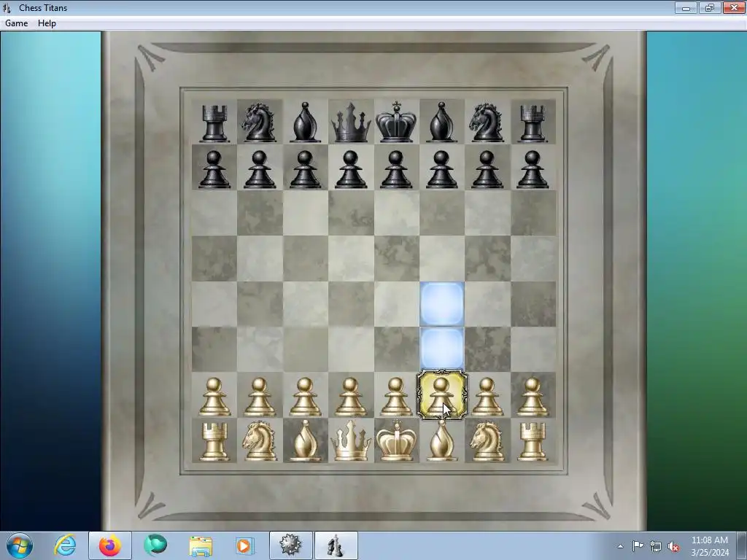Image resolution: width=747 pixels, height=560 pixels.
Task: Close the Chess Titans window
Action: [734, 7]
